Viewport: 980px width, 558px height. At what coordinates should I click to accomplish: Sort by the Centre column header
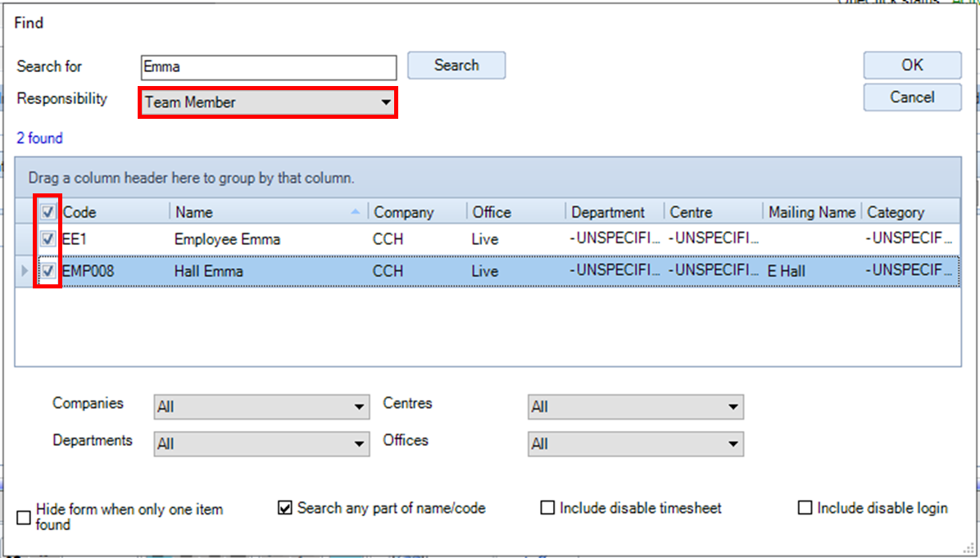(x=714, y=212)
